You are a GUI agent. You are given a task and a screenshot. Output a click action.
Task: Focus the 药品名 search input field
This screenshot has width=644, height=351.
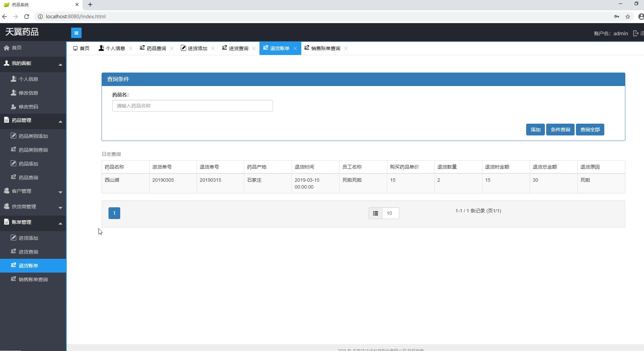point(192,106)
